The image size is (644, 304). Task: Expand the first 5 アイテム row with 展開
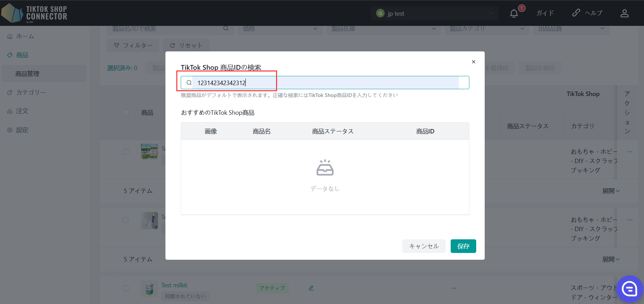(611, 191)
